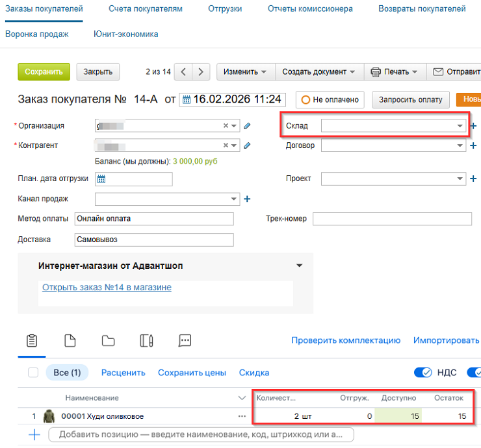Select the Все (1) filter chip
481x448 pixels.
[67, 373]
